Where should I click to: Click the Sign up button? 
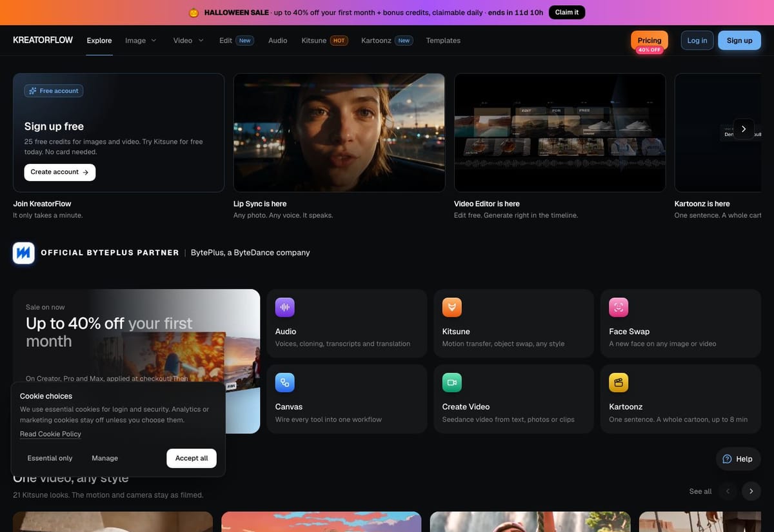point(739,41)
